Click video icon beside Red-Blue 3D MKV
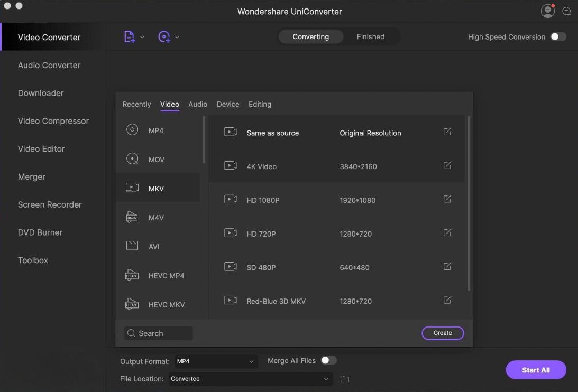The height and width of the screenshot is (392, 578). 231,300
